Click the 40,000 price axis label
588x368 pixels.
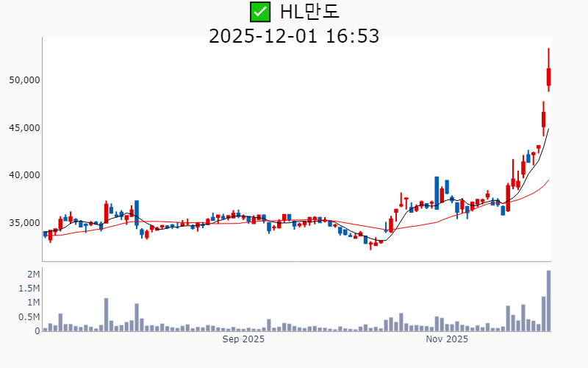[23, 175]
